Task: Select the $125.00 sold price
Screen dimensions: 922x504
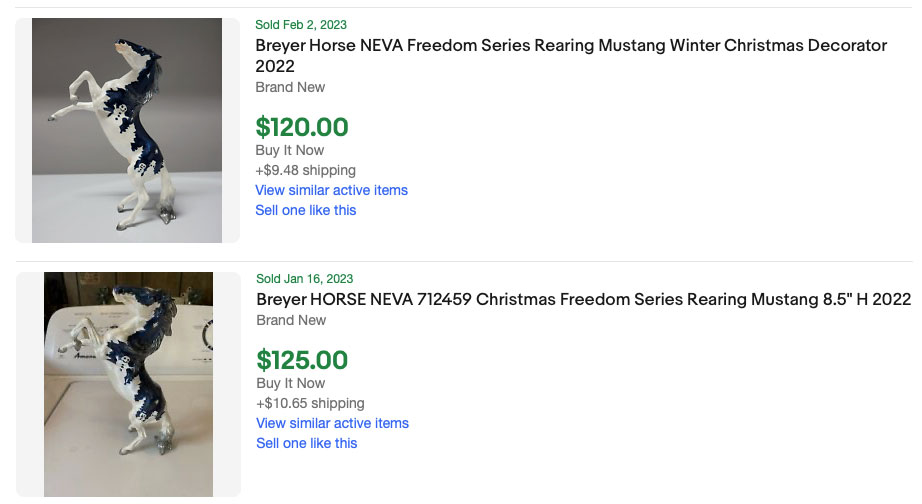Action: (302, 360)
